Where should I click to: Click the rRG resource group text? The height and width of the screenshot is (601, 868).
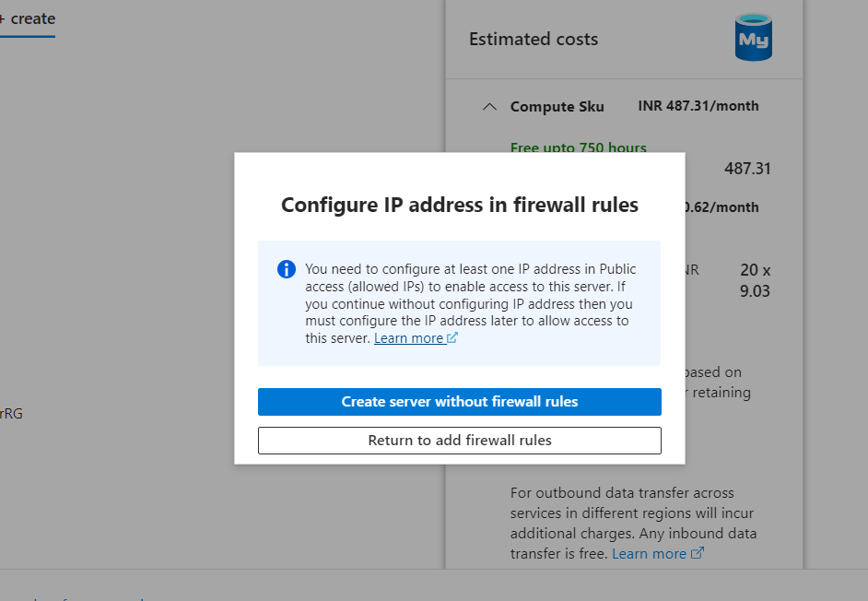[11, 413]
